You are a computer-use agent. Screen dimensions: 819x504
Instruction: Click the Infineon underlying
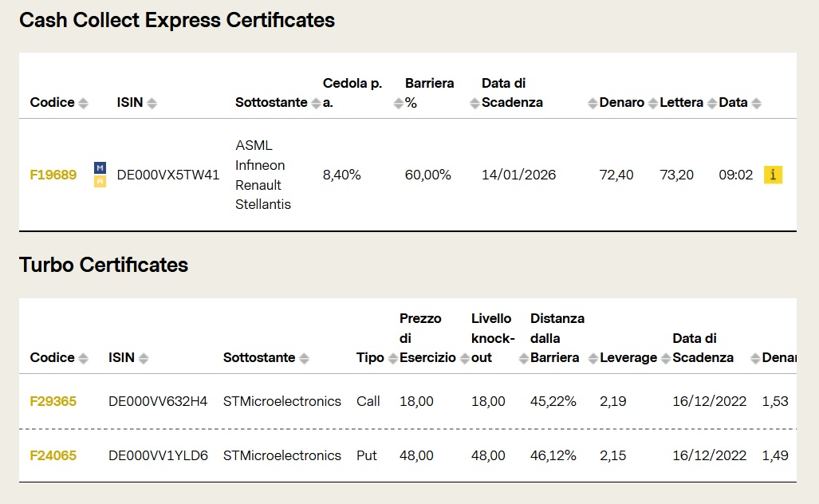(260, 165)
